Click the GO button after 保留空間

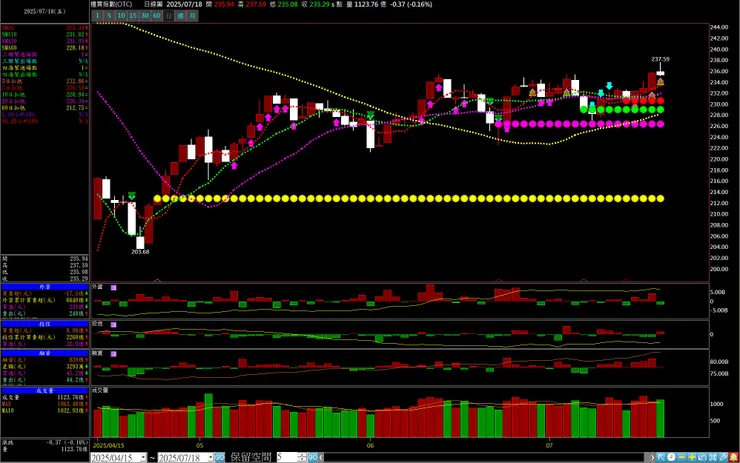click(312, 457)
